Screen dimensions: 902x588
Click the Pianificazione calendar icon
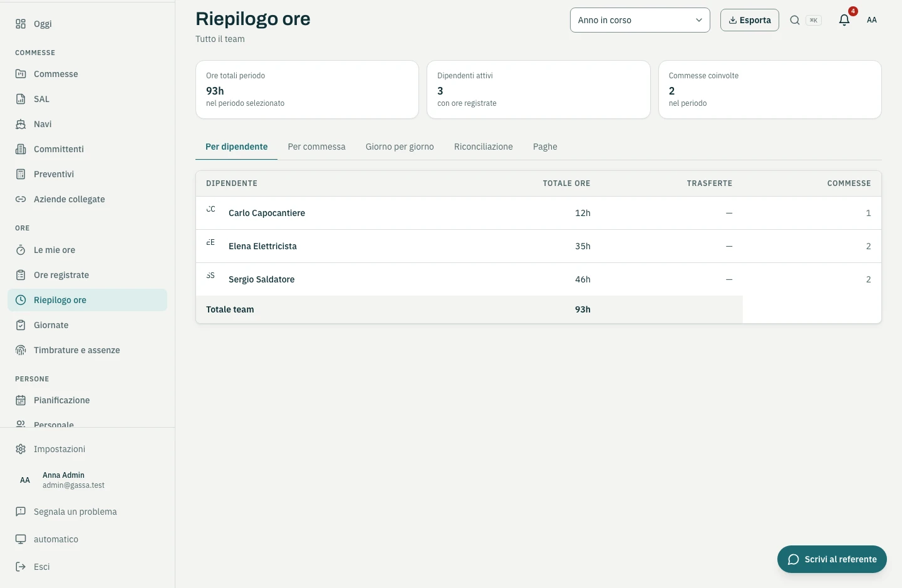click(x=21, y=400)
